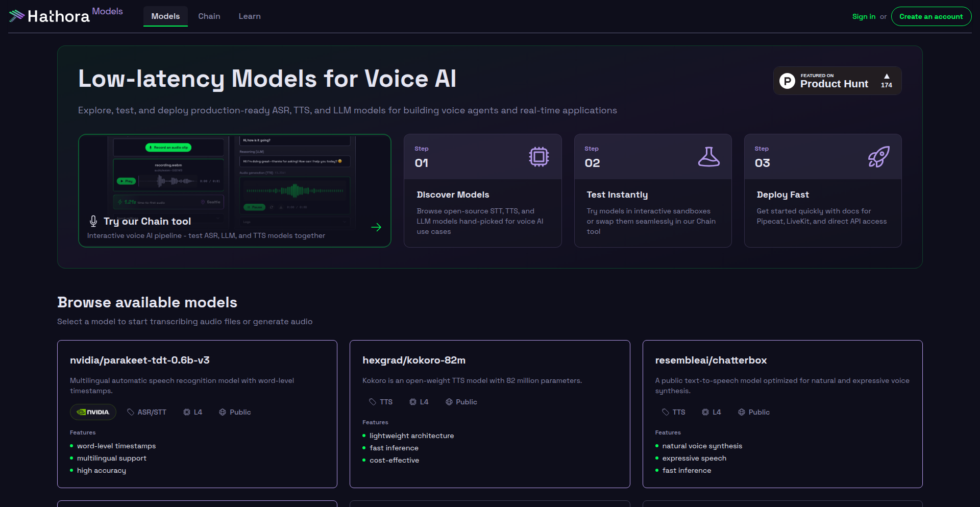Click the ASR/STT tag icon

(x=131, y=412)
